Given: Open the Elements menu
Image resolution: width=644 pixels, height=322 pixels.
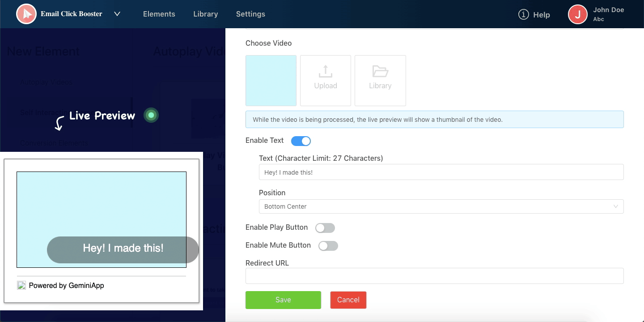Looking at the screenshot, I should pos(159,14).
